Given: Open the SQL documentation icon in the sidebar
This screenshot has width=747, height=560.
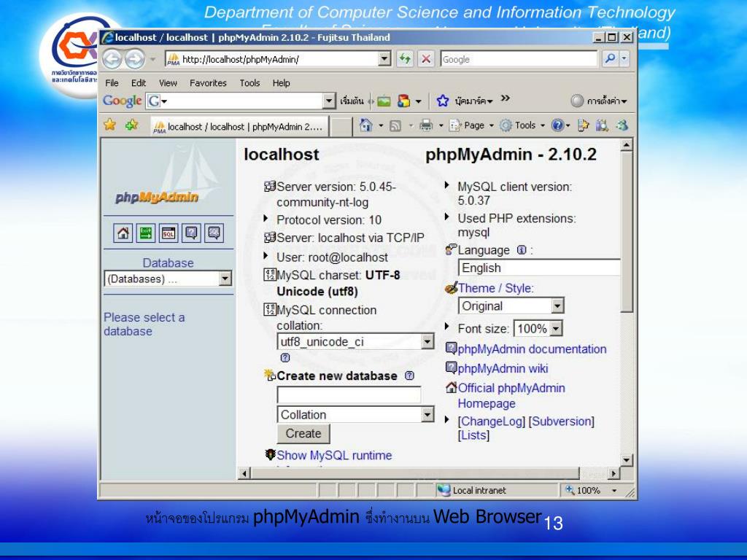Looking at the screenshot, I should [214, 233].
